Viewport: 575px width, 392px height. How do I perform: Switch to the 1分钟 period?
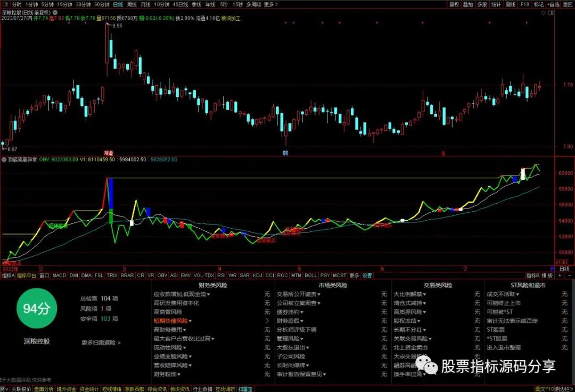coord(31,4)
